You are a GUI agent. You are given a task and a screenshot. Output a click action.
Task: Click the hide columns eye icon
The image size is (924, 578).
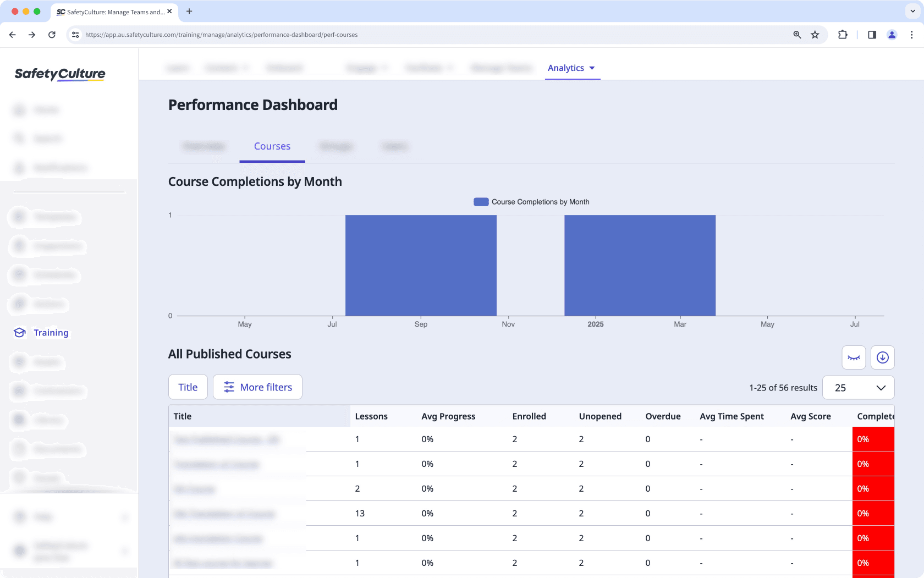(x=853, y=357)
